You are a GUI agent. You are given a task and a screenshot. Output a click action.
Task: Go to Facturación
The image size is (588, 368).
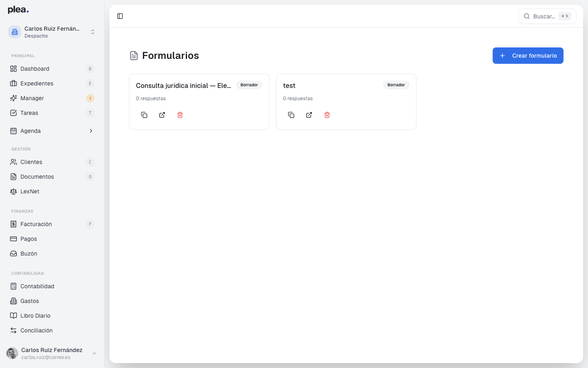52,224
